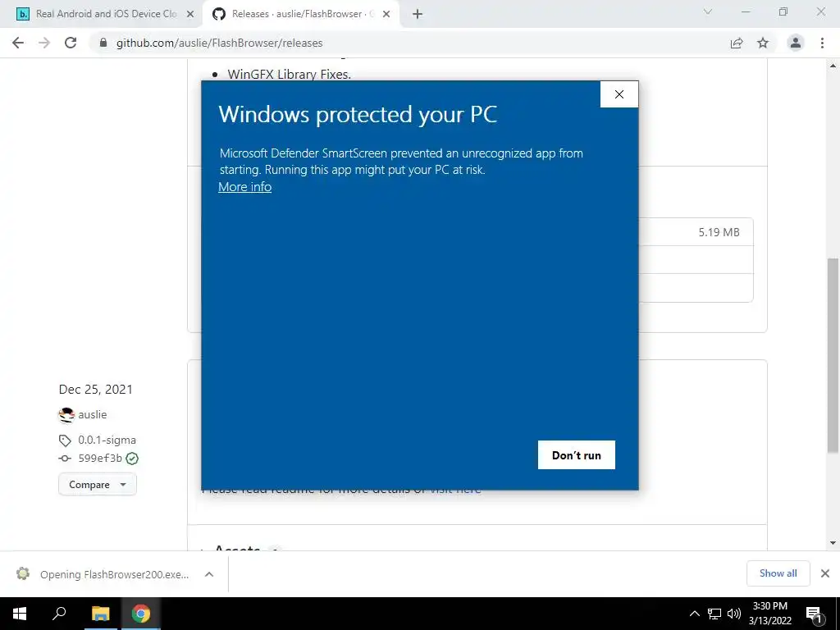This screenshot has width=840, height=630.
Task: Choose Don't run in SmartScreen dialog
Action: 577,454
